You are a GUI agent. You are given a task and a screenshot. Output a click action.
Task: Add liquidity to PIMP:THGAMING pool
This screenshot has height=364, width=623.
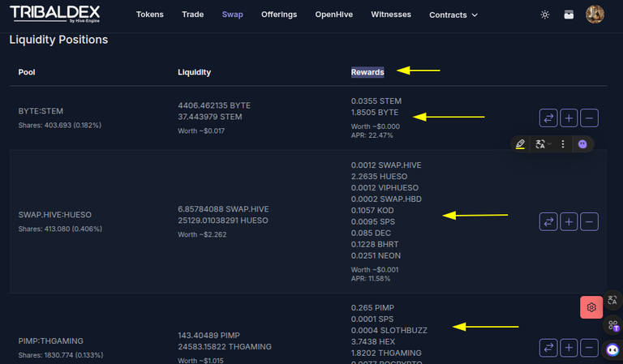569,348
